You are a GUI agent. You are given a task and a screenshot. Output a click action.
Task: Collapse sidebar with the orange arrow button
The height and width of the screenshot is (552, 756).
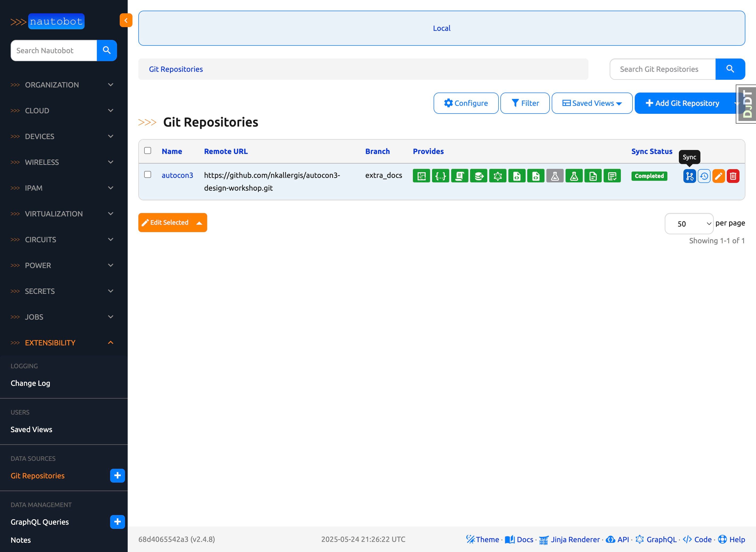(x=126, y=20)
